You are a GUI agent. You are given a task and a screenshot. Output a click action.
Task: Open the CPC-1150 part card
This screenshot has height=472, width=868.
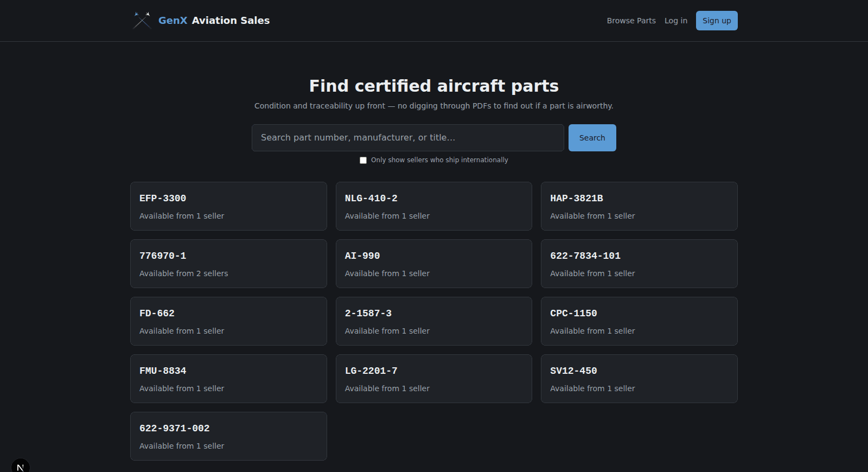[639, 321]
